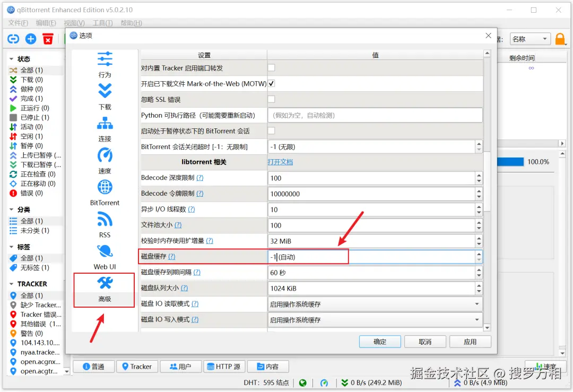This screenshot has height=392, width=573.
Task: Select the 未分类 (1) category filter
Action: [x=35, y=231]
